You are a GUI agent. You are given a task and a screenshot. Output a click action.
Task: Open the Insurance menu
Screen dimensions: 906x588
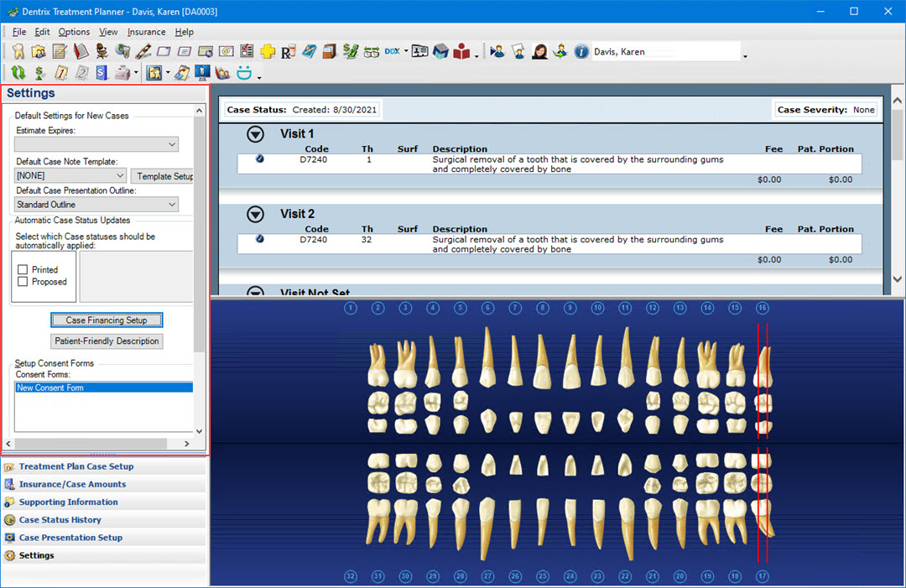click(x=146, y=32)
